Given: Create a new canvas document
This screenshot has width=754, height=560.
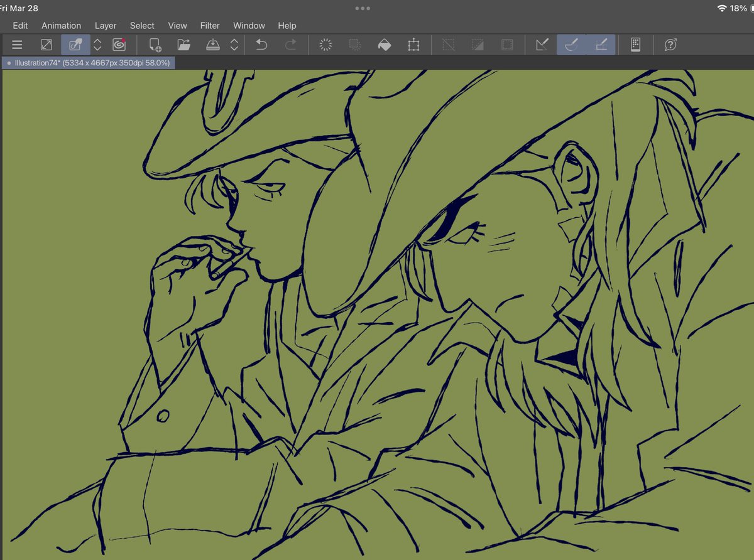Looking at the screenshot, I should [155, 45].
